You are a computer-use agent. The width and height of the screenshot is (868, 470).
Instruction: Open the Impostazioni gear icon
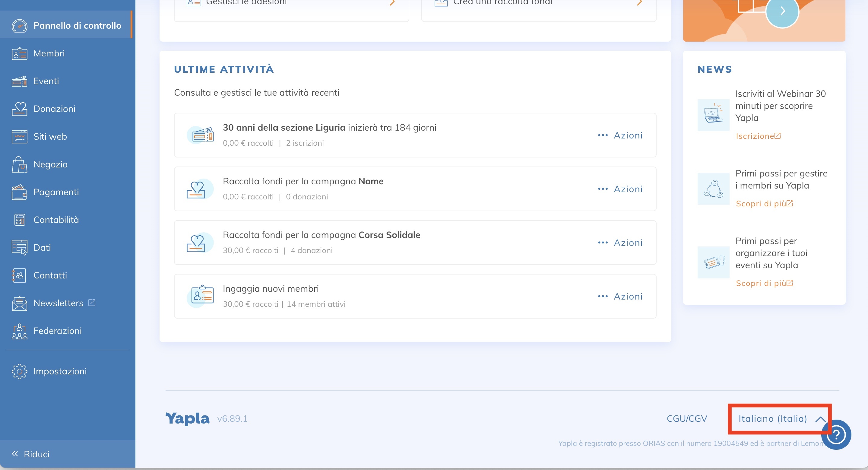19,371
